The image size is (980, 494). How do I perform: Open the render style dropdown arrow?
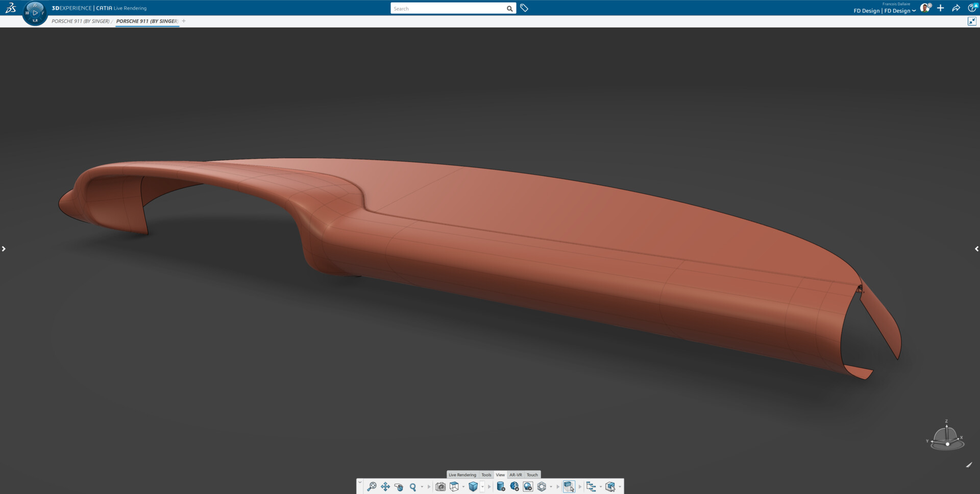pyautogui.click(x=482, y=487)
